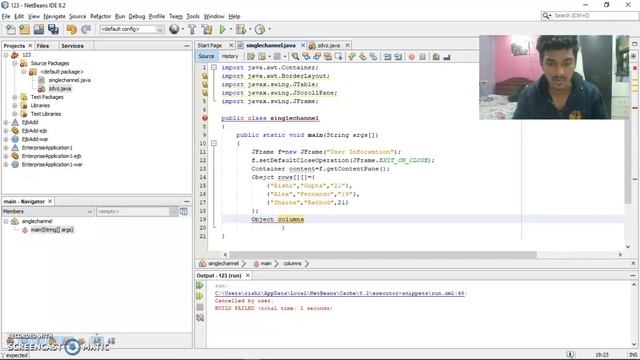Viewport: 640px width, 360px height.
Task: Click the Uncomment editor toolbar icon
Action: (x=447, y=57)
